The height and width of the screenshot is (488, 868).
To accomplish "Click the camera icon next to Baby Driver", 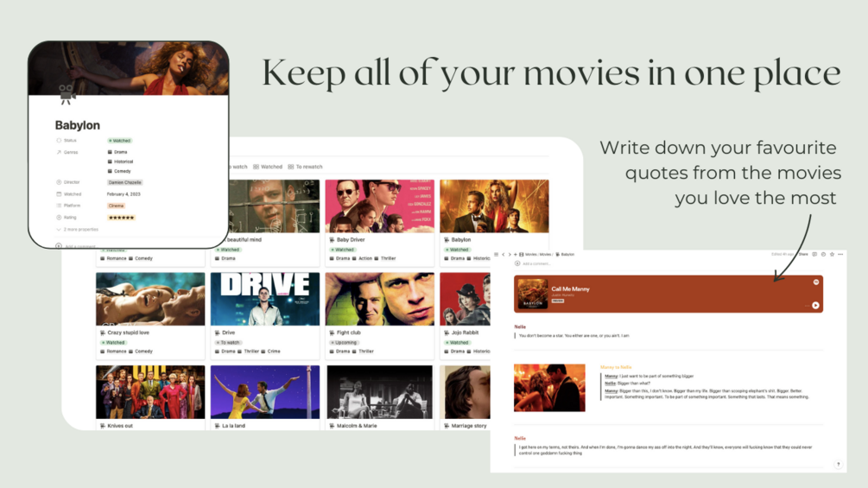I will pos(333,240).
